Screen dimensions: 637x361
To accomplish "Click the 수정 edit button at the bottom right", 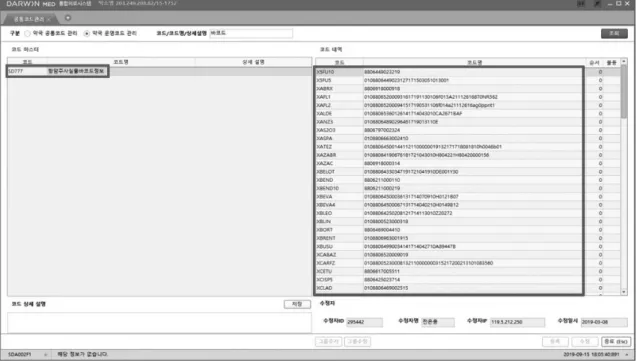I will coord(584,342).
